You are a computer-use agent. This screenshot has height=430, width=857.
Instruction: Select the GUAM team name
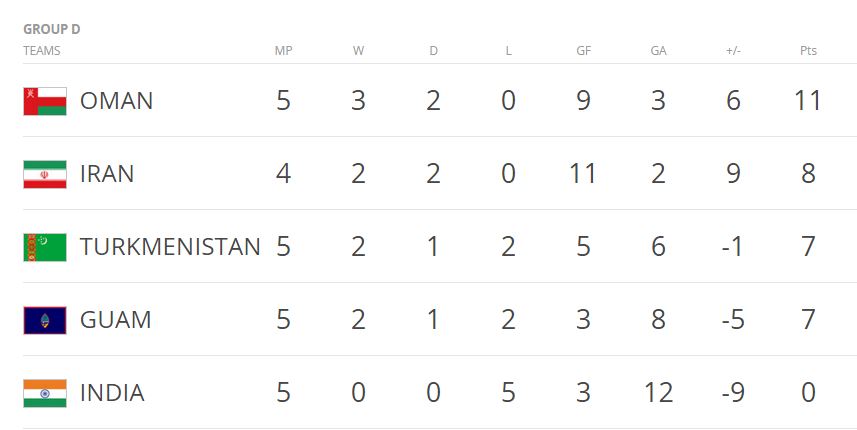point(115,320)
